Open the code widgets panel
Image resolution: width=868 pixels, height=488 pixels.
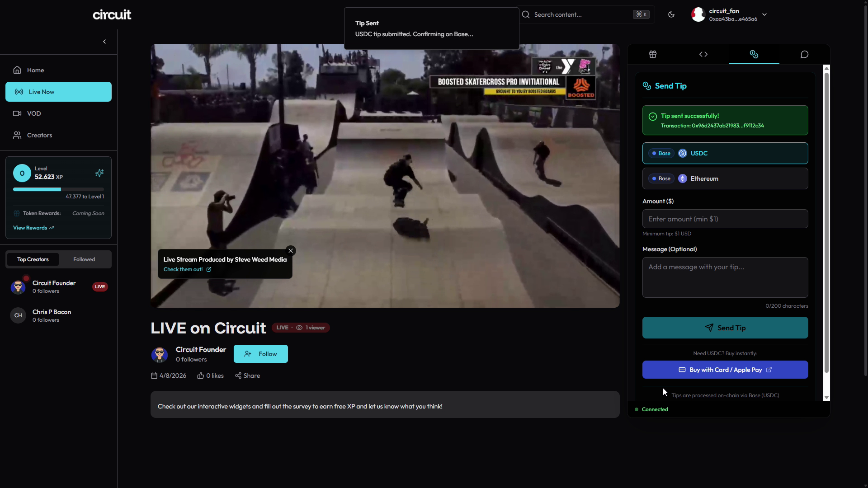click(703, 54)
